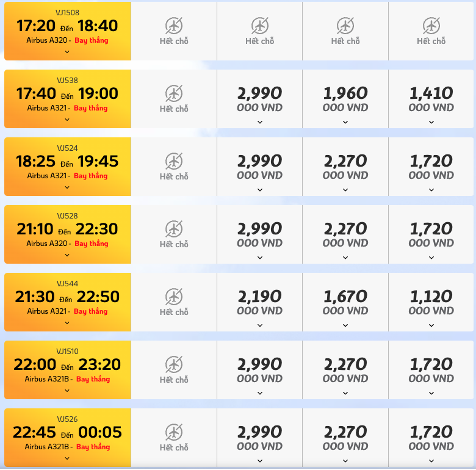Click sold-out plane icon for flight VJ1510
The height and width of the screenshot is (470, 476).
coord(174,364)
